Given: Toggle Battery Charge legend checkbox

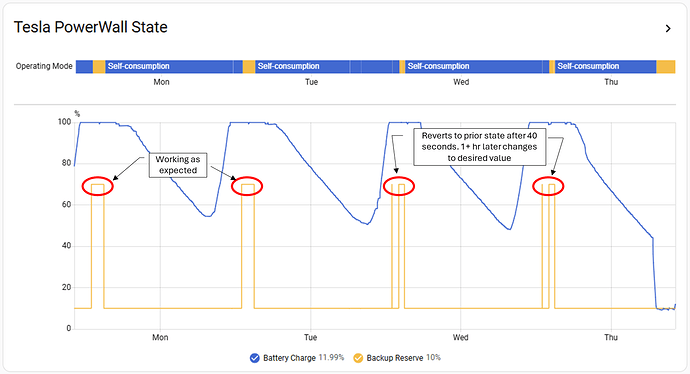Looking at the screenshot, I should 254,358.
